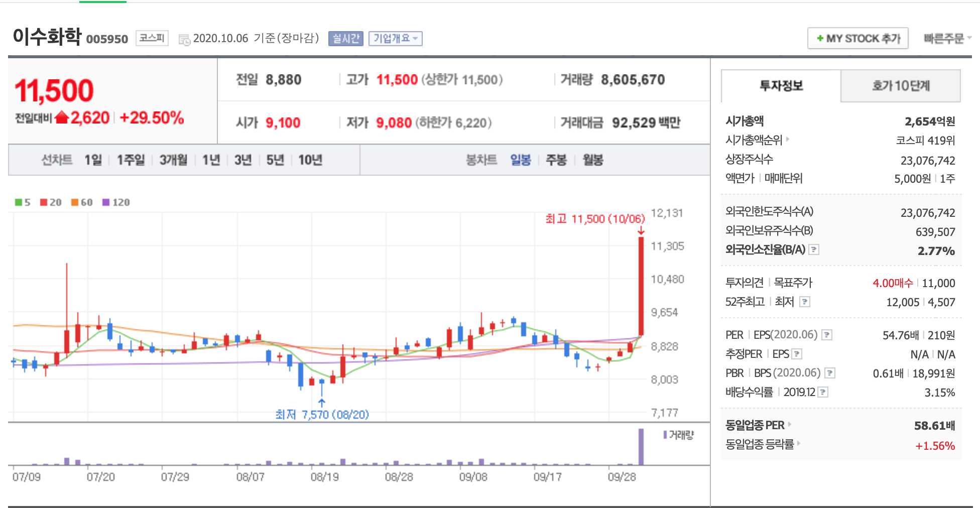Click the 외국인보유주식수(B) 639,507 value
The width and height of the screenshot is (980, 508).
tap(935, 232)
